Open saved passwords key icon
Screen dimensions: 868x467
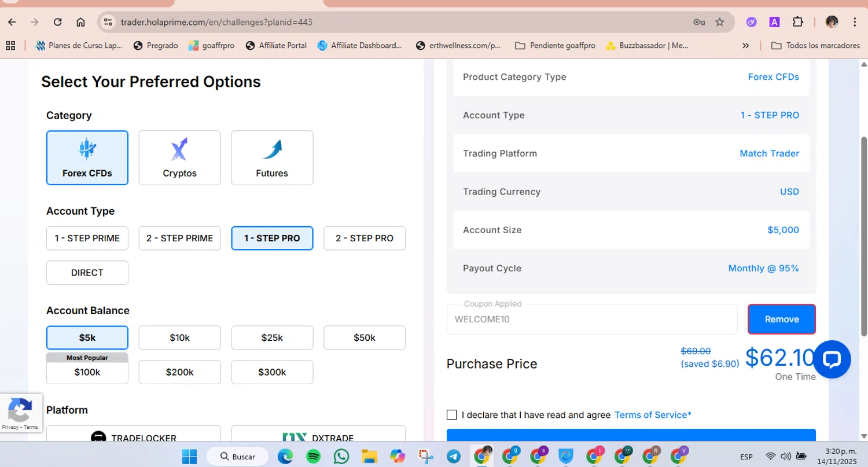(x=699, y=22)
